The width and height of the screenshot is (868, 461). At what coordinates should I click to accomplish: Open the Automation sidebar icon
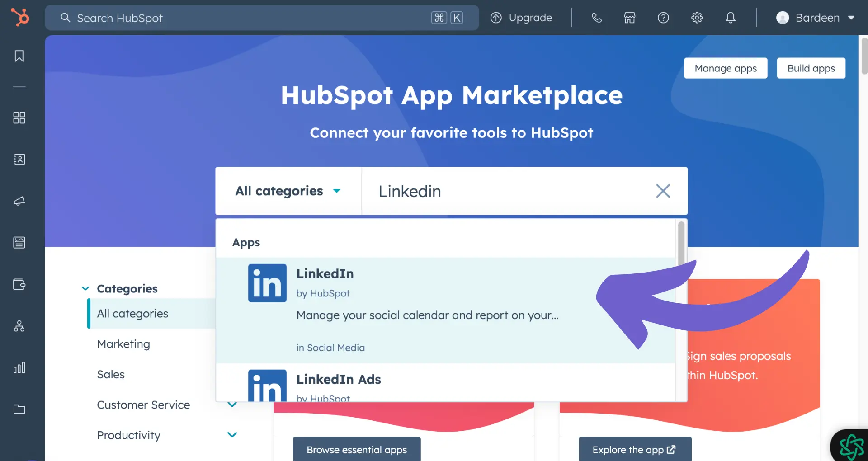tap(19, 326)
